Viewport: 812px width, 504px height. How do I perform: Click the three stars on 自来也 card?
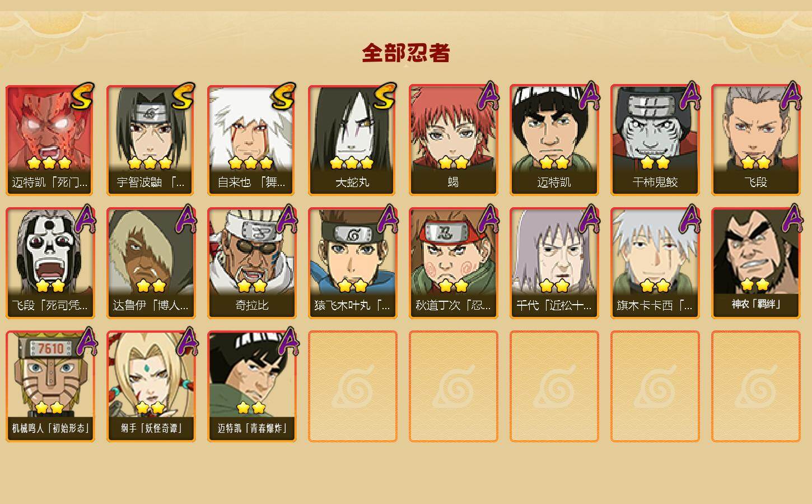tap(251, 163)
